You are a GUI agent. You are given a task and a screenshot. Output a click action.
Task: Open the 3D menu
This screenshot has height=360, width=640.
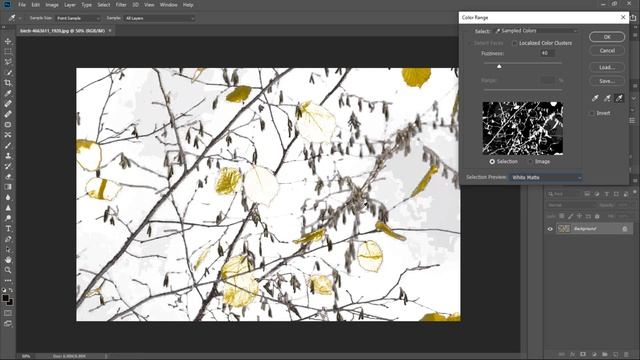point(135,5)
